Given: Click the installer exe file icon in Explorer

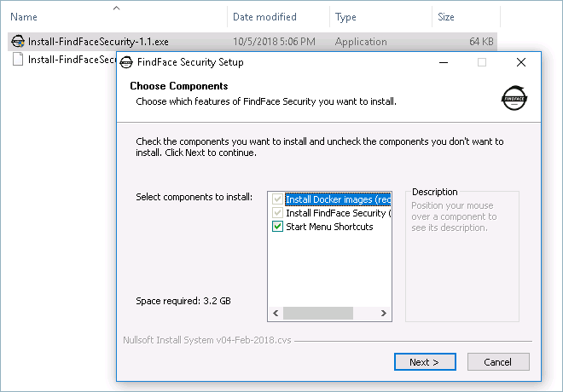Looking at the screenshot, I should click(x=18, y=42).
